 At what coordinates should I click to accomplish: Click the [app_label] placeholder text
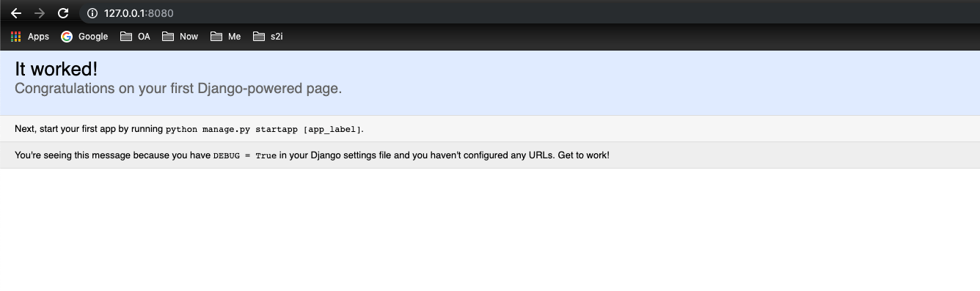coord(332,129)
